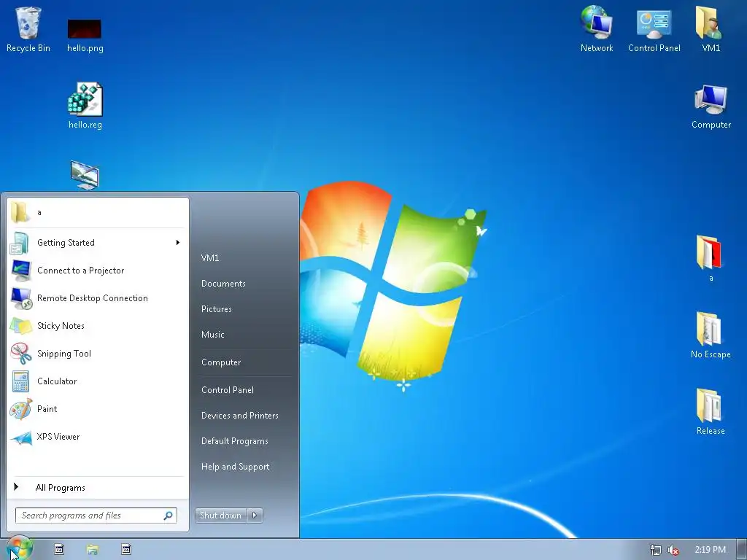Image resolution: width=747 pixels, height=560 pixels.
Task: Open the Recycle Bin desktop icon
Action: tap(28, 28)
